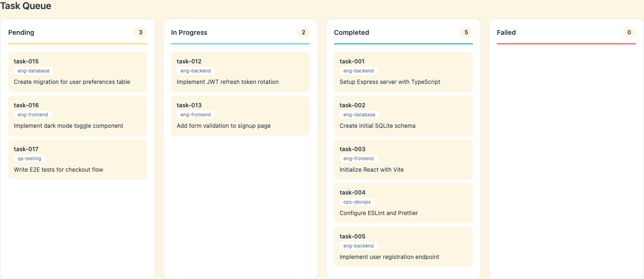Click the ops-devops tag on task-004

tap(357, 202)
